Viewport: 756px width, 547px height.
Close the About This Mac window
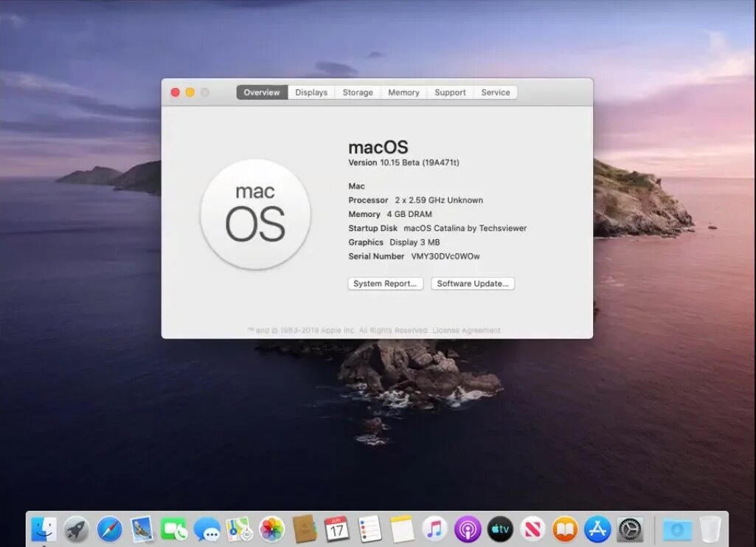click(176, 92)
